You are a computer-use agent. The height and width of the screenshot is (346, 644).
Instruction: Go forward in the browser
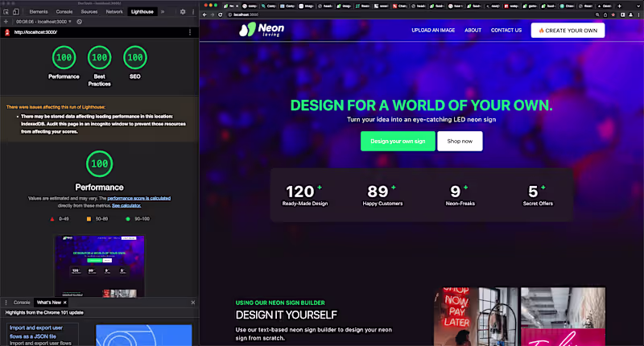tap(213, 14)
